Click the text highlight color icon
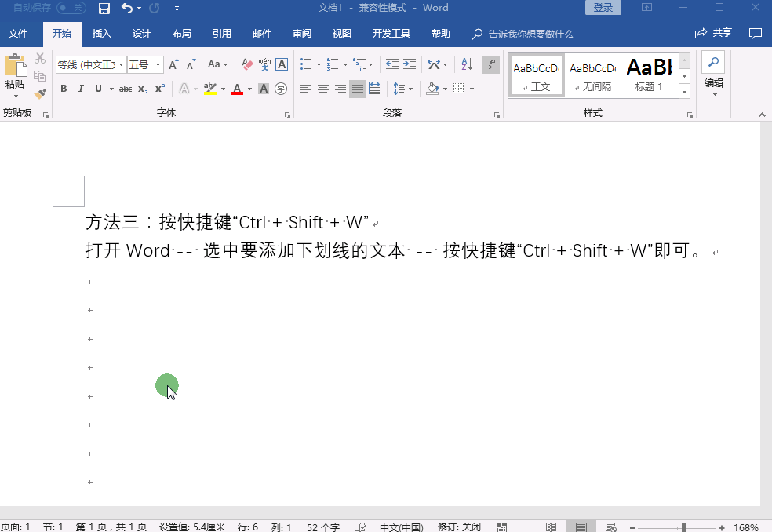The width and height of the screenshot is (772, 532). (x=209, y=88)
